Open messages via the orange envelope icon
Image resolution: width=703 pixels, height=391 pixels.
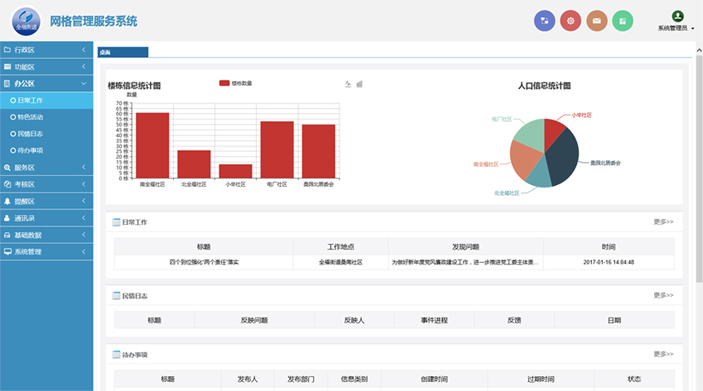596,21
